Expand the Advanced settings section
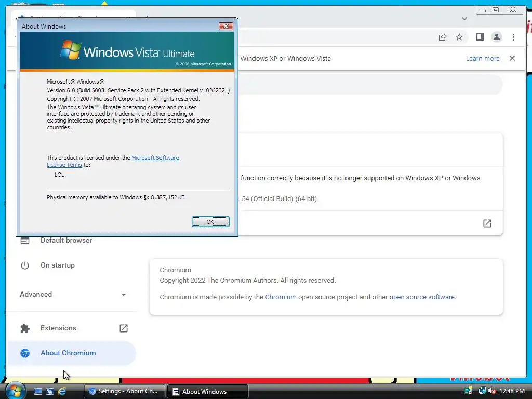Screen dimensions: 532x399 (73, 294)
